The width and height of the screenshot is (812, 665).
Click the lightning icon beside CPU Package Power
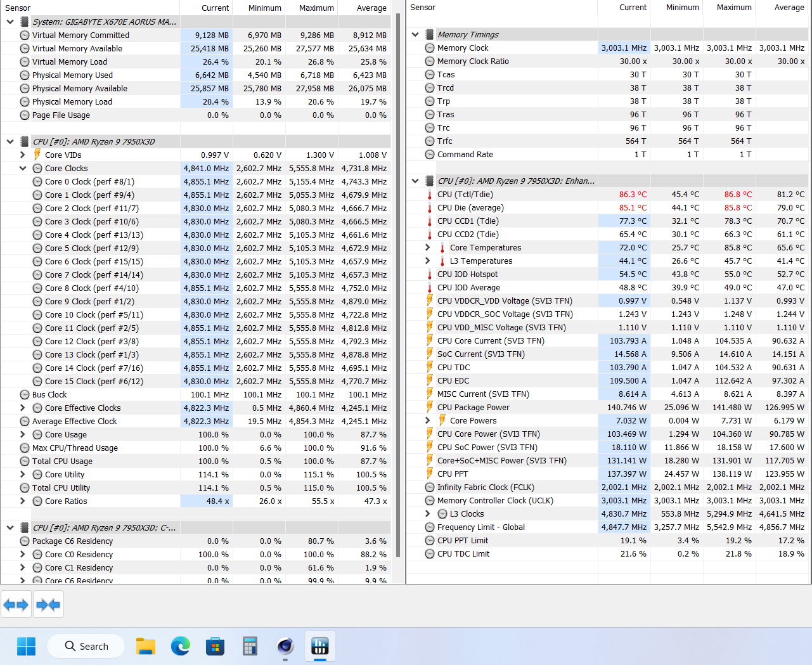pos(430,408)
